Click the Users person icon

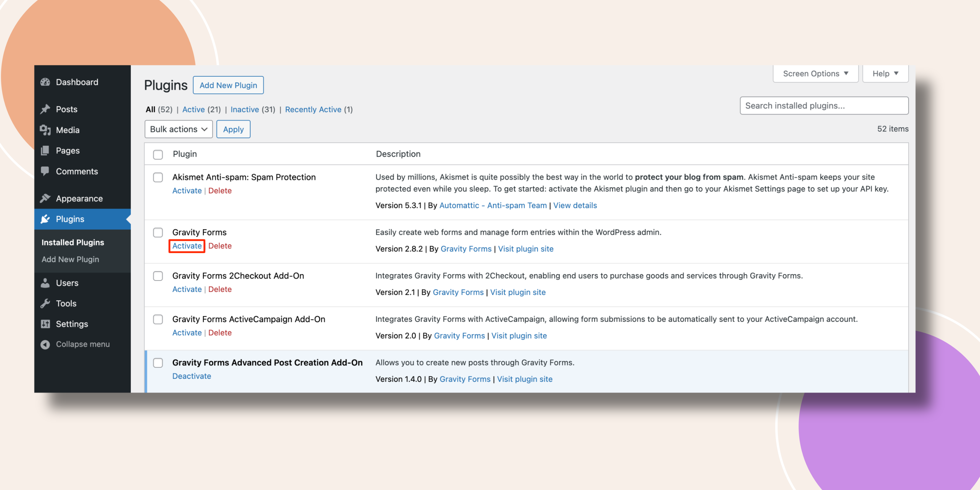[45, 283]
